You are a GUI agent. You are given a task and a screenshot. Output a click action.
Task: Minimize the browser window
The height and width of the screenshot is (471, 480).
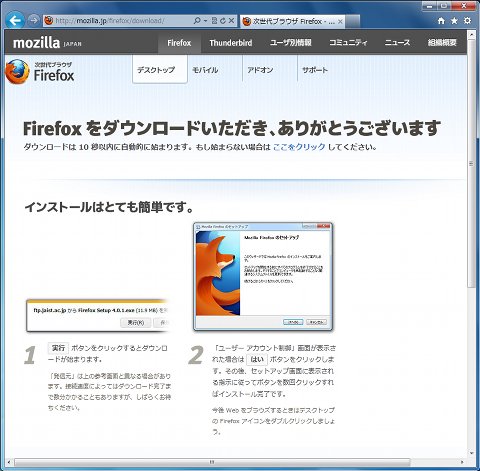coord(430,6)
